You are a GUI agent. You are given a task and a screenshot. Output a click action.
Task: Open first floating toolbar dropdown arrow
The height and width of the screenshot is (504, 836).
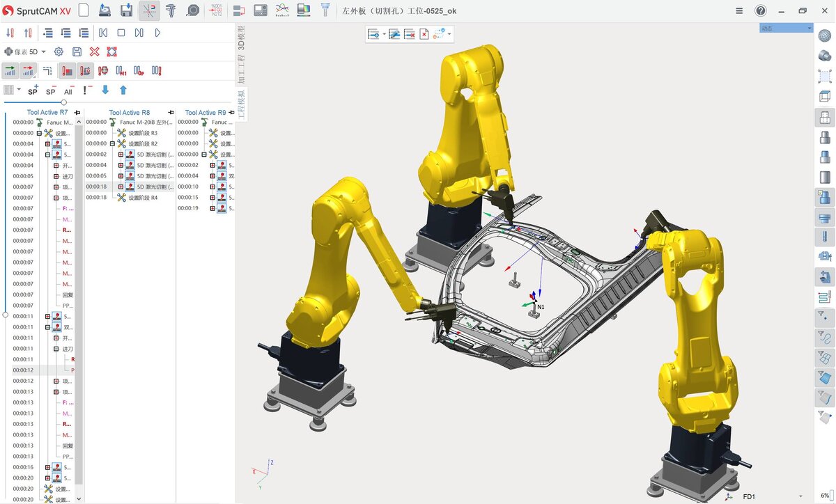[384, 33]
